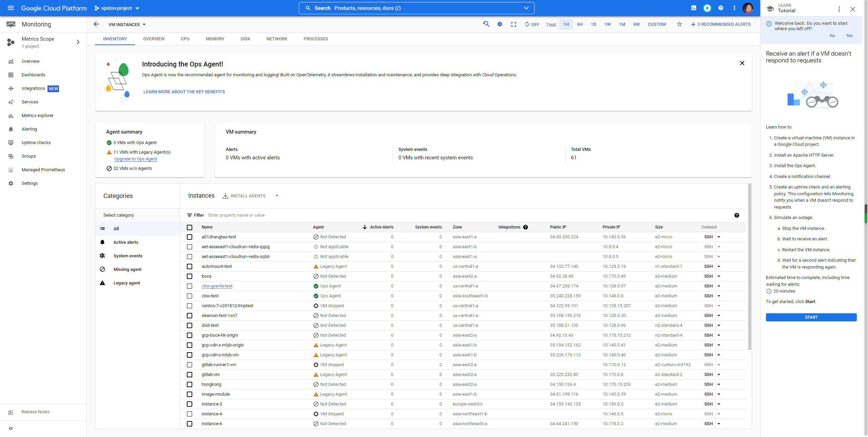Open Install Agents dropdown arrow
The image size is (868, 437).
pos(277,196)
